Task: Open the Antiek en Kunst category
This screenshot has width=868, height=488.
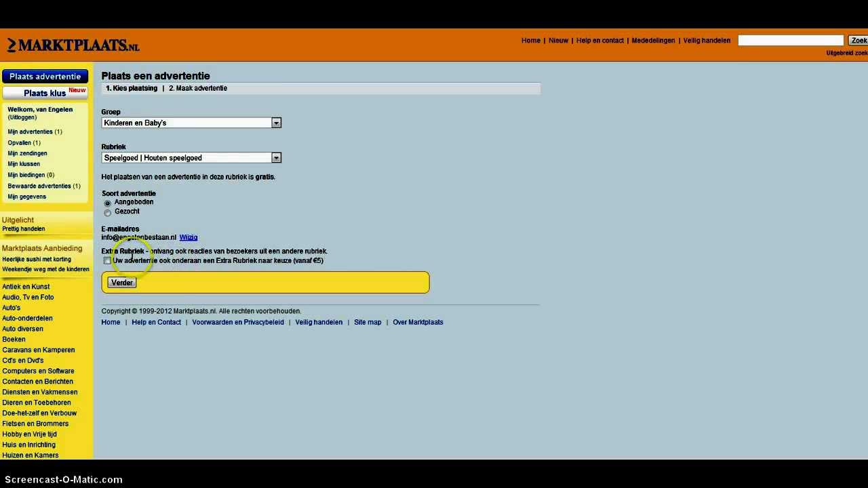Action: [x=26, y=287]
